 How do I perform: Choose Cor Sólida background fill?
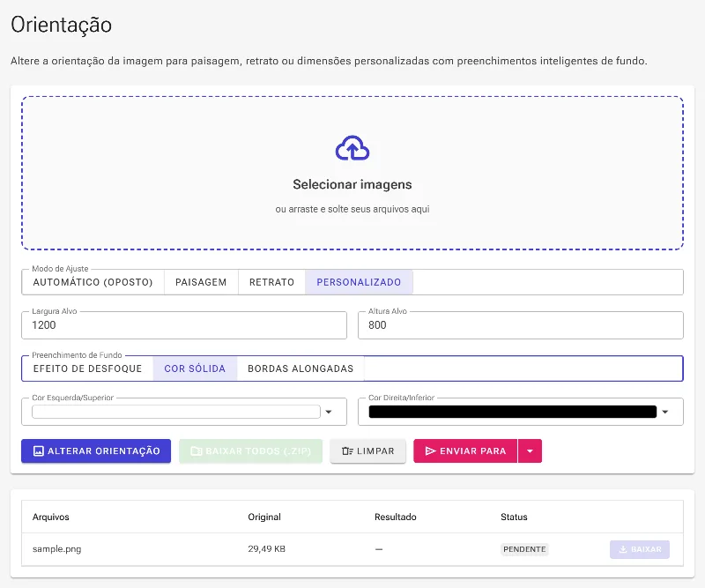coord(195,368)
